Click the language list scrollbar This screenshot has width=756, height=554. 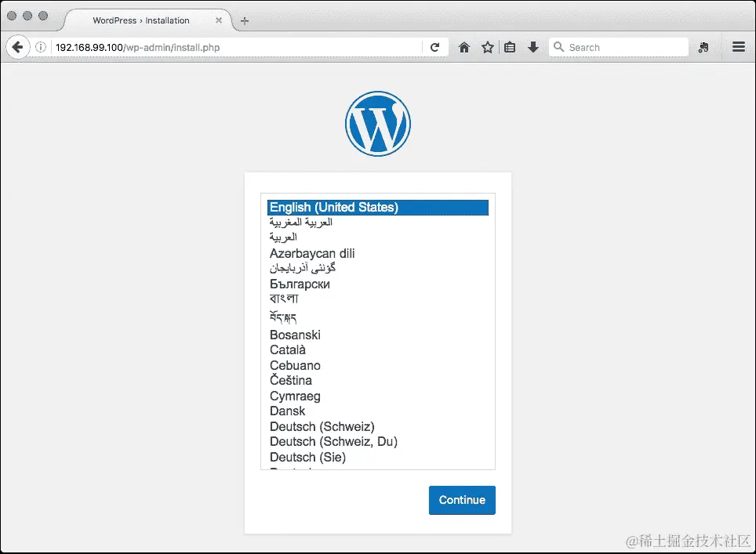pyautogui.click(x=491, y=329)
